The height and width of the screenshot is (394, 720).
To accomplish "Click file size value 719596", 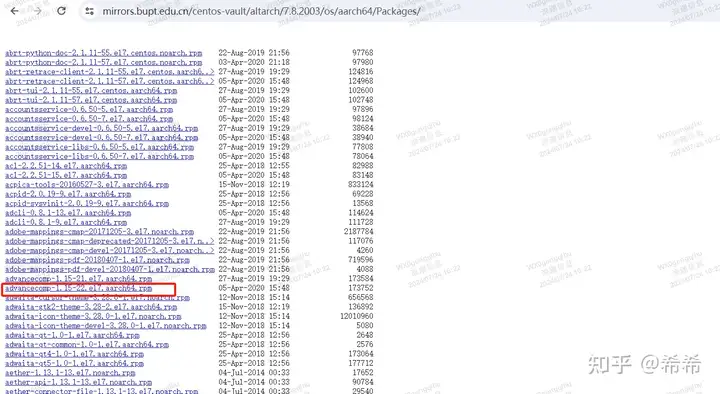I will pyautogui.click(x=361, y=259).
